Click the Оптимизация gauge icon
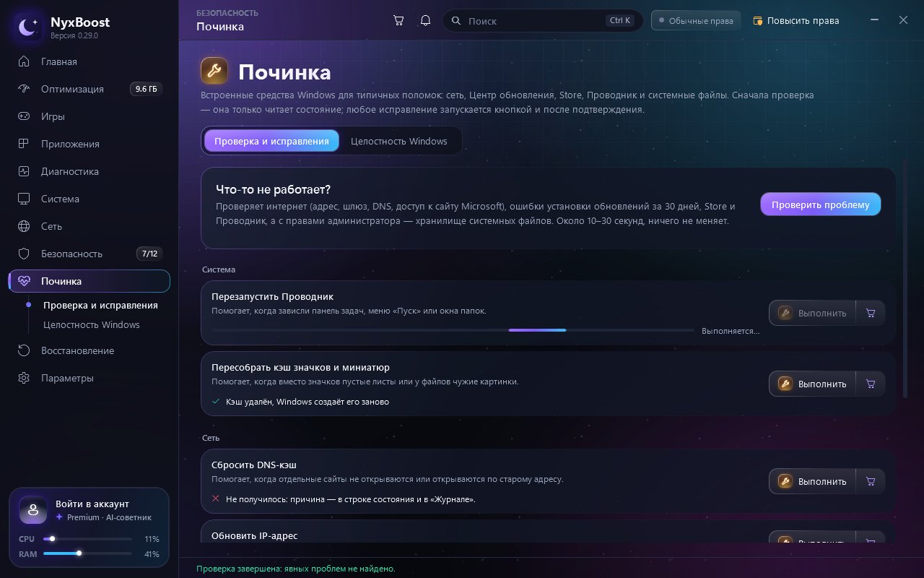The width and height of the screenshot is (924, 578). [x=25, y=89]
